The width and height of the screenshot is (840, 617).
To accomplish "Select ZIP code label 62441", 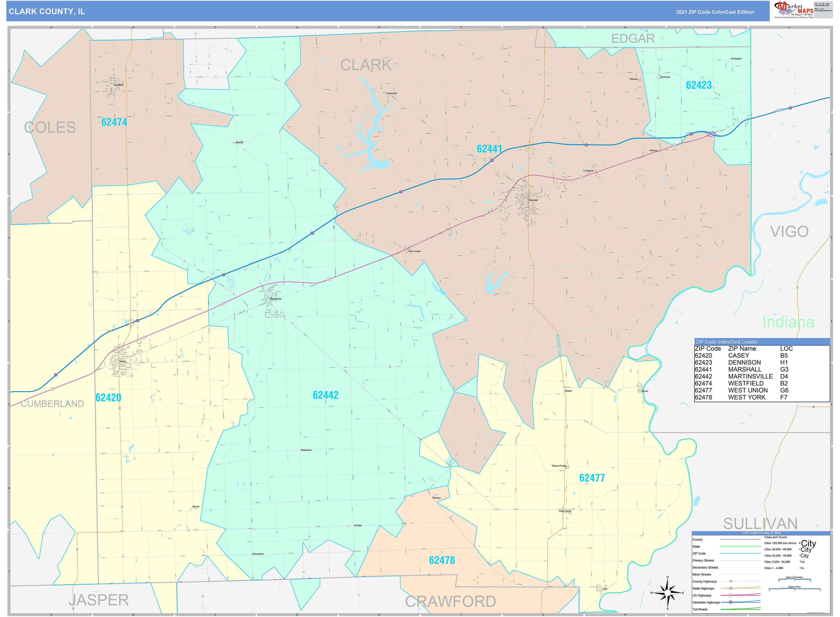I will (x=489, y=149).
